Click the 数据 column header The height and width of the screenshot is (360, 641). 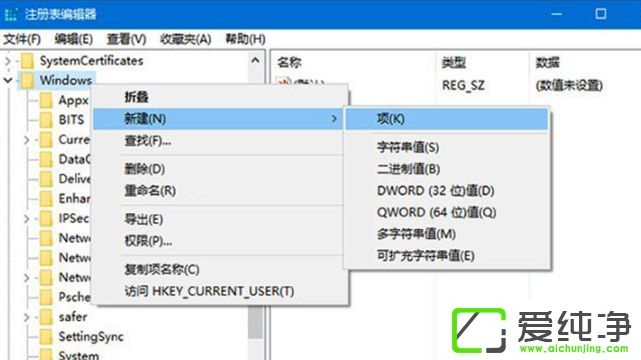pyautogui.click(x=548, y=63)
